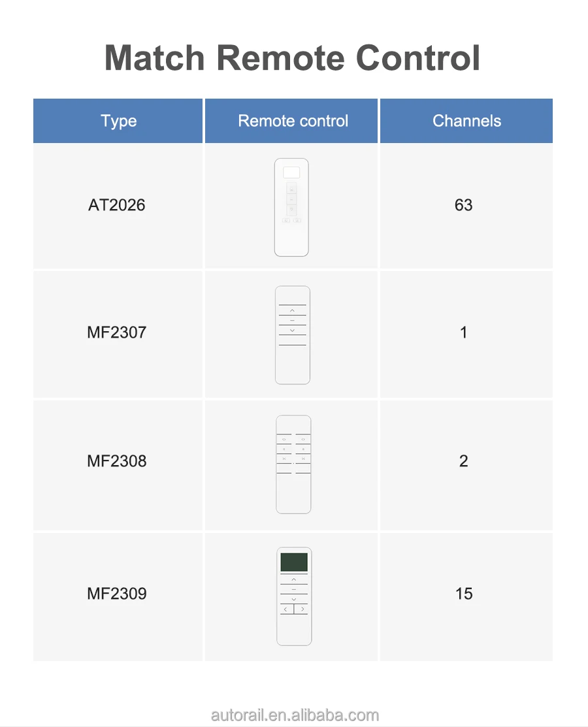
Task: Click the Match Remote Control heading
Action: 293,57
